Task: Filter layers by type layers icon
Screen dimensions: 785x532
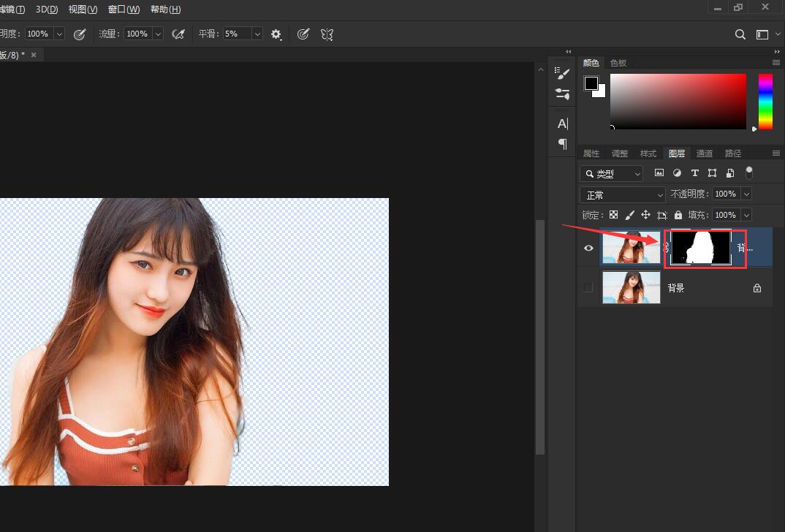Action: coord(694,173)
